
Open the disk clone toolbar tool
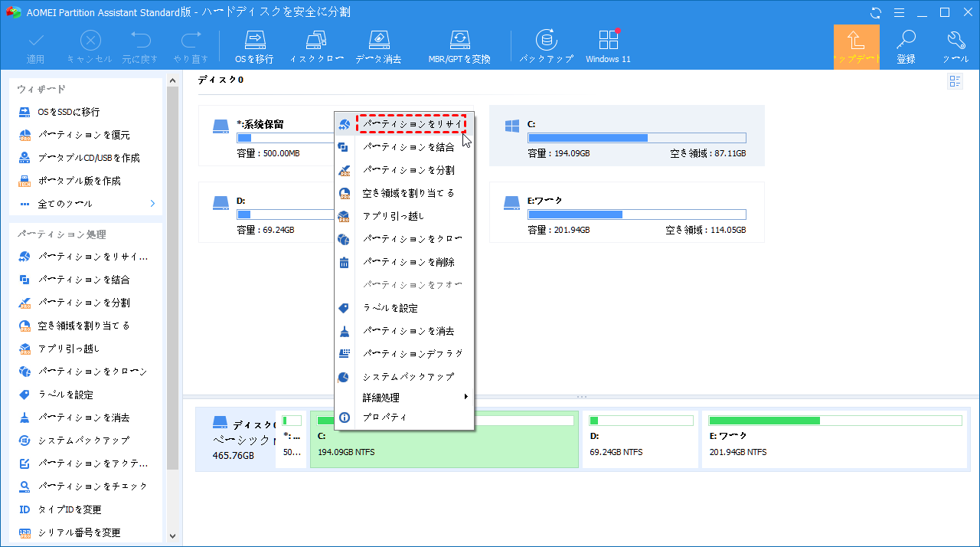coord(317,47)
